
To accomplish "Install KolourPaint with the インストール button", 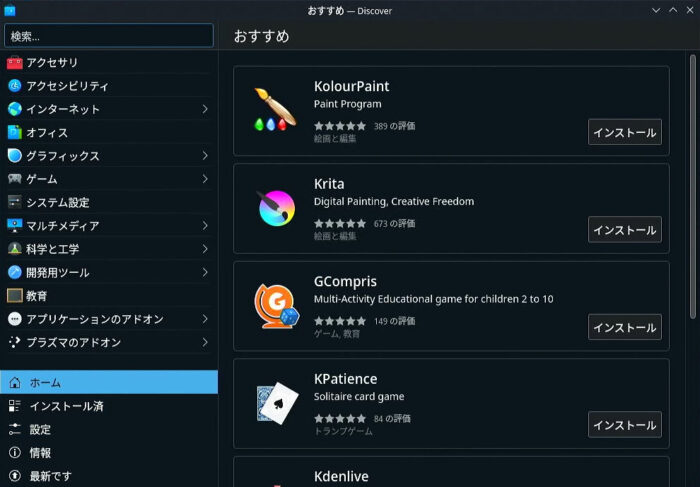I will coord(625,132).
